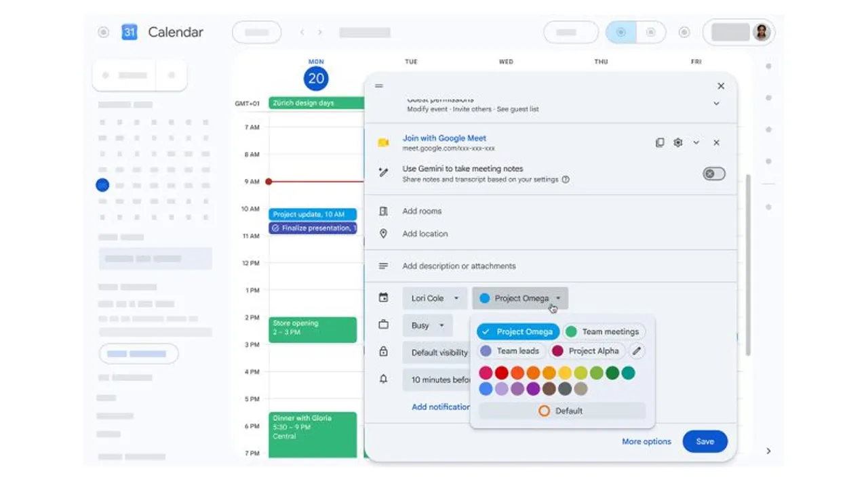Screen dimensions: 868x488
Task: Pick the dark gray color swatch
Action: [565, 389]
